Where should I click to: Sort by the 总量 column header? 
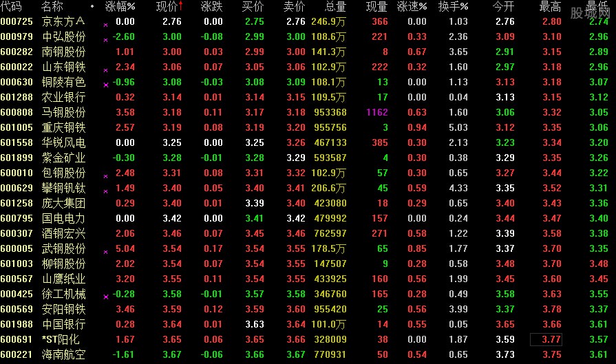click(x=335, y=6)
